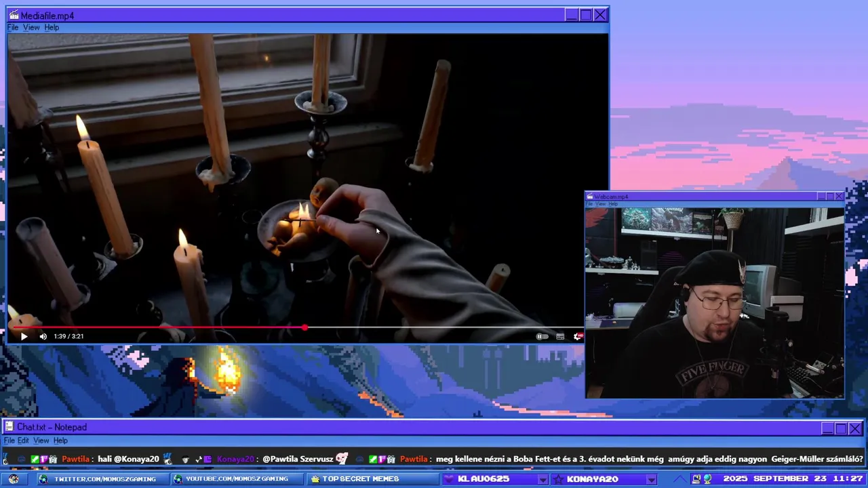Click the Chat.txt Notepad title icon
Screen dimensions: 868x488
click(9, 427)
